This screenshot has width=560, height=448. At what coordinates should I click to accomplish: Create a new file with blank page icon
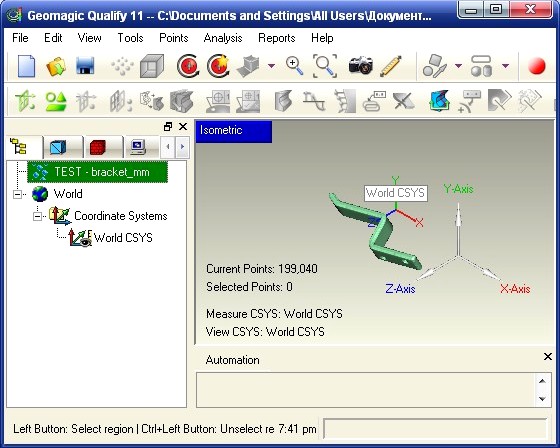[x=26, y=66]
